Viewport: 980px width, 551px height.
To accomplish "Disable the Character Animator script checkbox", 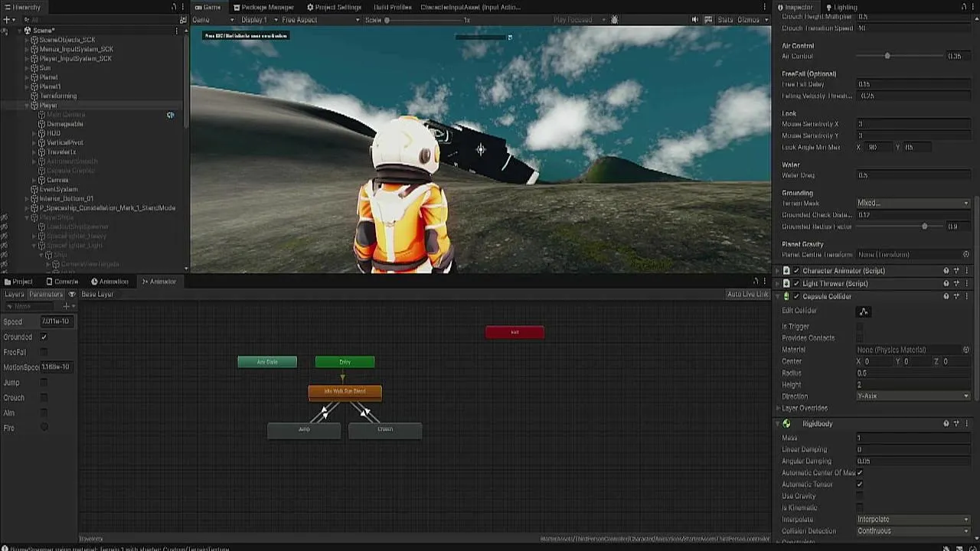I will click(x=796, y=271).
